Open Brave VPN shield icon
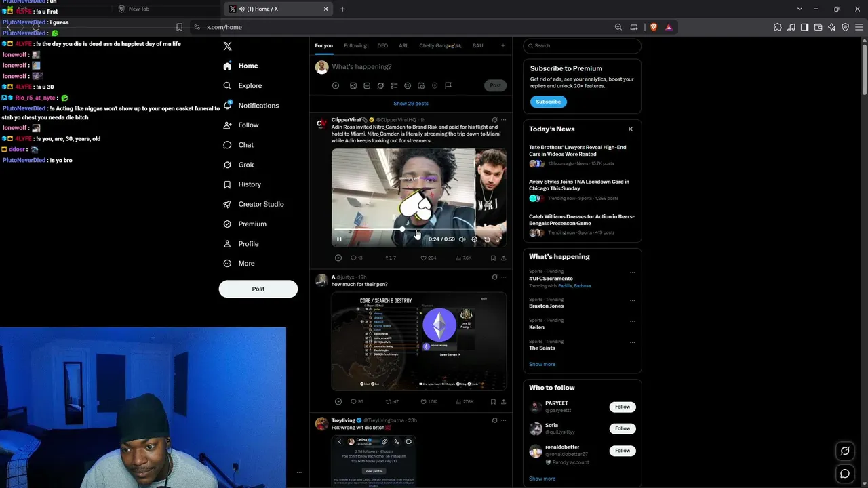 [x=846, y=27]
